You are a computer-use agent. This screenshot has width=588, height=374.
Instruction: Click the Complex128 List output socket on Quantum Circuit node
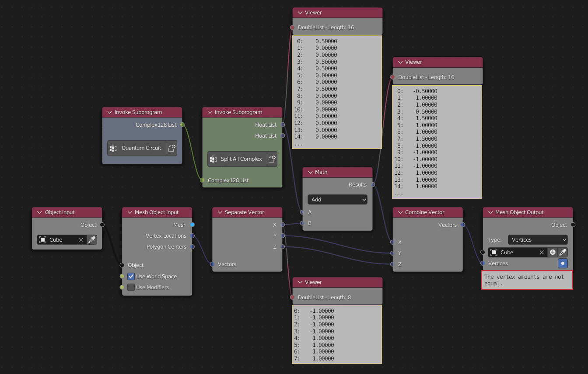(x=182, y=125)
